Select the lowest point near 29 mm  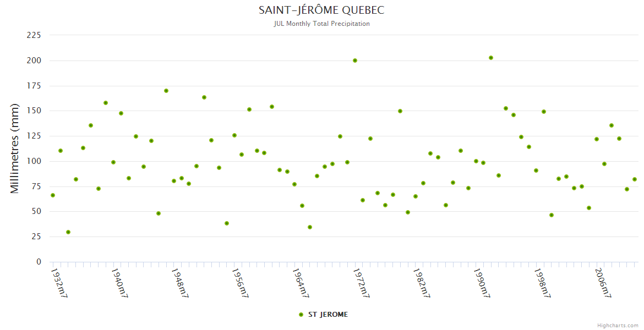click(x=68, y=232)
